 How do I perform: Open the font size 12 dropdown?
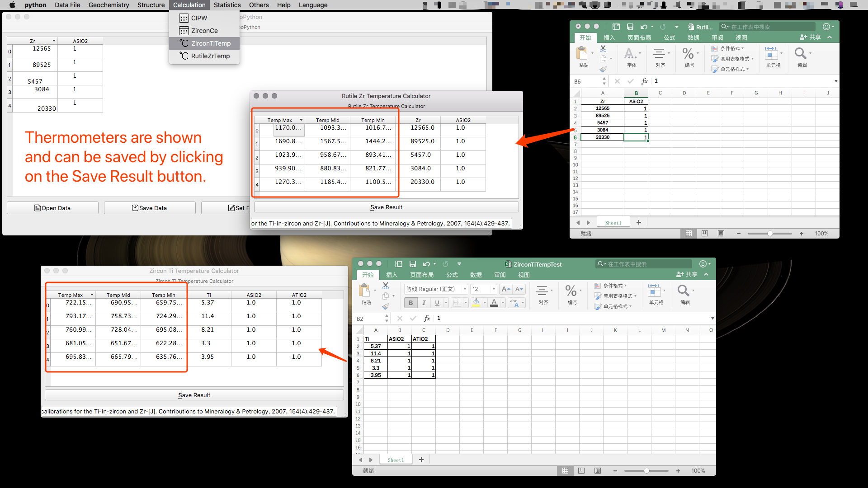pyautogui.click(x=494, y=289)
